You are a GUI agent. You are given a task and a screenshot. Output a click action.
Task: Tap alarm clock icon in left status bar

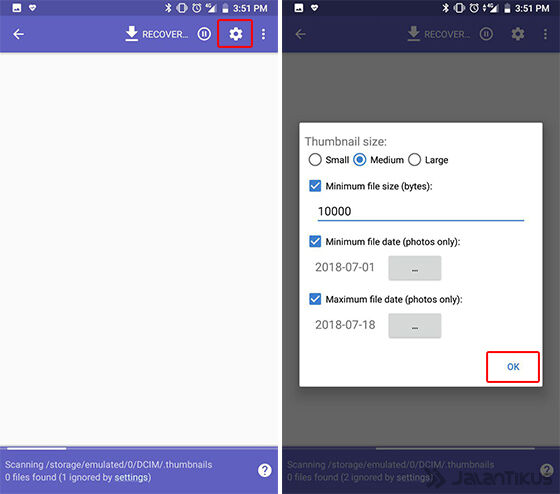point(197,8)
